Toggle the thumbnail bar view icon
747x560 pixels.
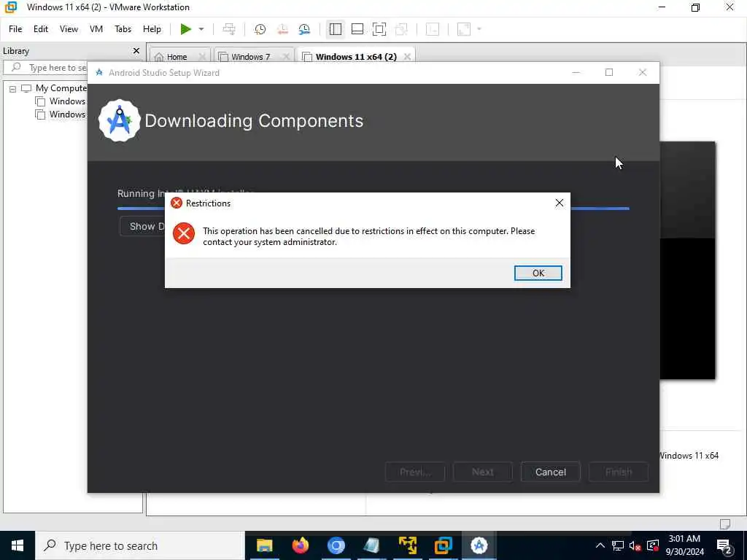pyautogui.click(x=357, y=29)
